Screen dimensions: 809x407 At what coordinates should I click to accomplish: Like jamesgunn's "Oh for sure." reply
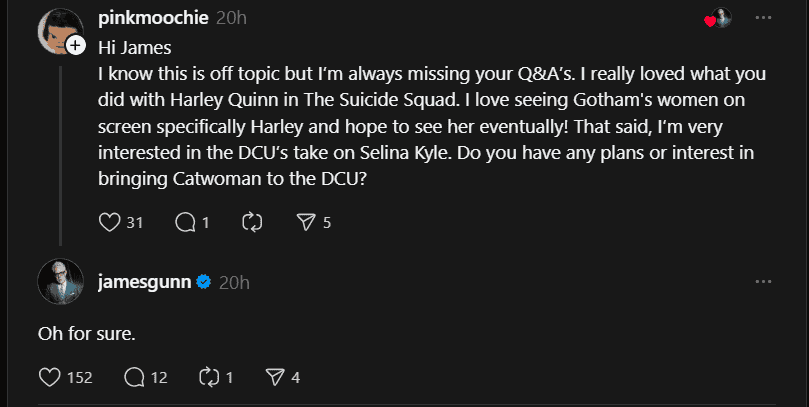pyautogui.click(x=49, y=377)
